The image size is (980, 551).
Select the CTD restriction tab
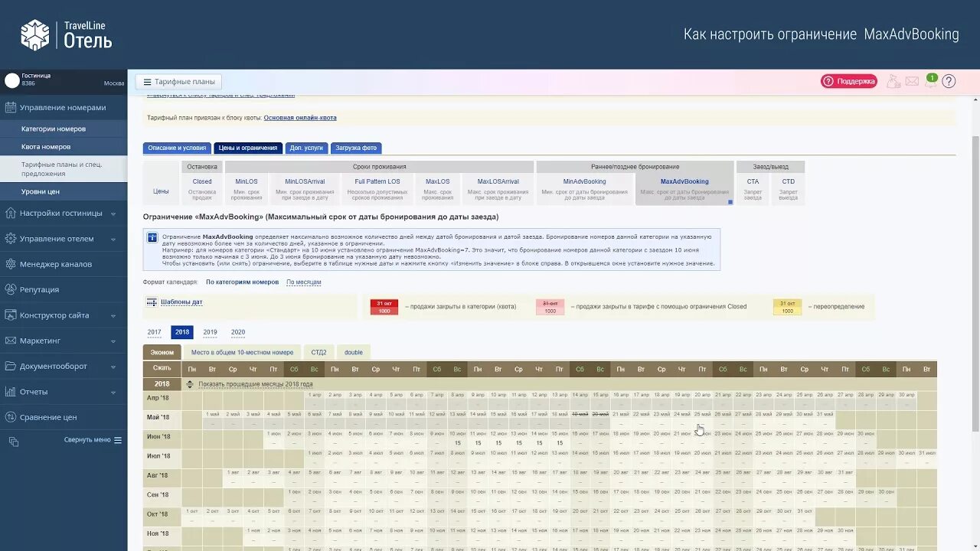(x=788, y=189)
